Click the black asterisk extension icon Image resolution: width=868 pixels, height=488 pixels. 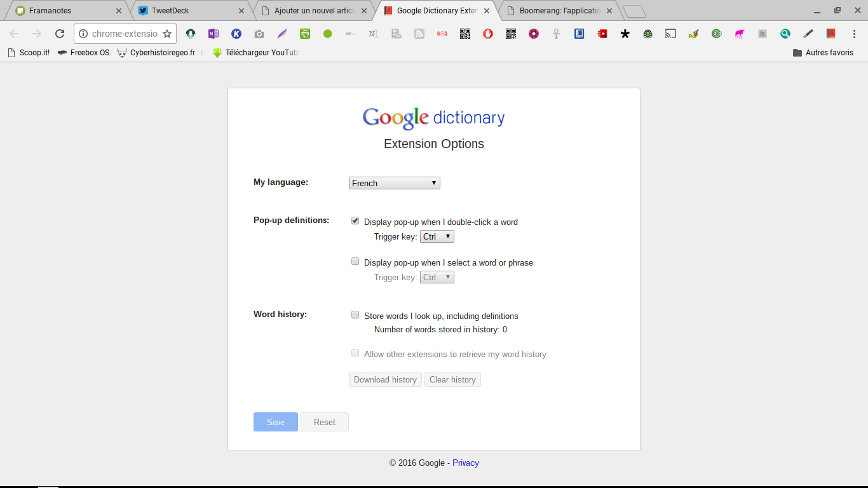[x=625, y=34]
